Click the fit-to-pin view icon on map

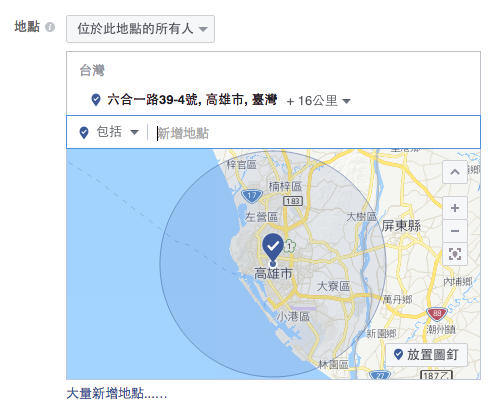pos(455,254)
